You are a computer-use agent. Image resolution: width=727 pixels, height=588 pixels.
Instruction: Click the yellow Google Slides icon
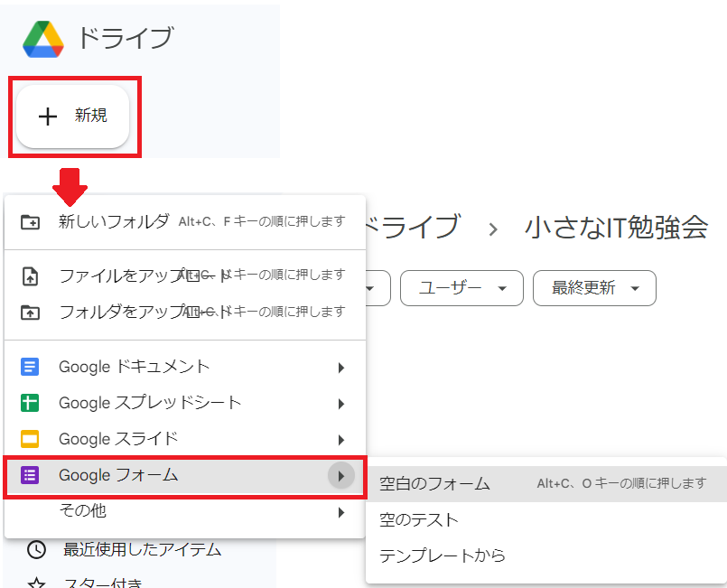coord(31,440)
